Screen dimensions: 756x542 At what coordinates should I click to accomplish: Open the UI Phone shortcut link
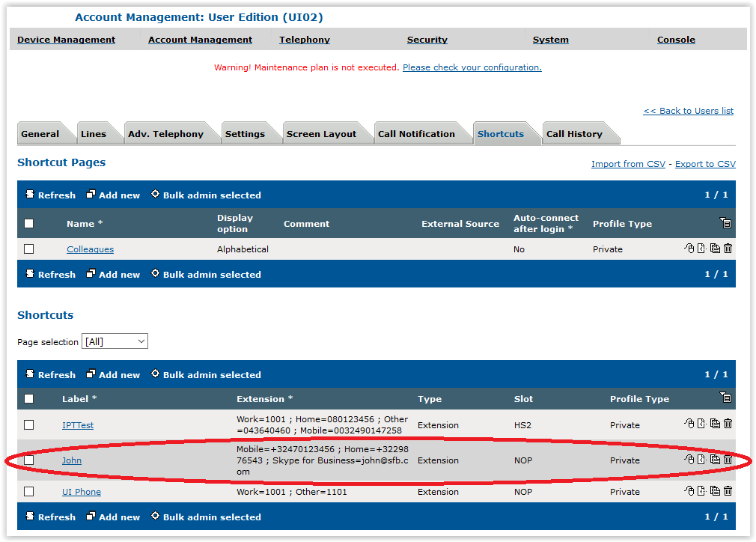[x=82, y=492]
